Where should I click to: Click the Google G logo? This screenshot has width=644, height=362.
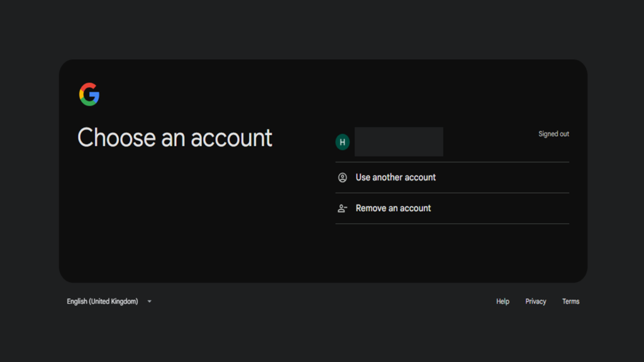pyautogui.click(x=89, y=94)
